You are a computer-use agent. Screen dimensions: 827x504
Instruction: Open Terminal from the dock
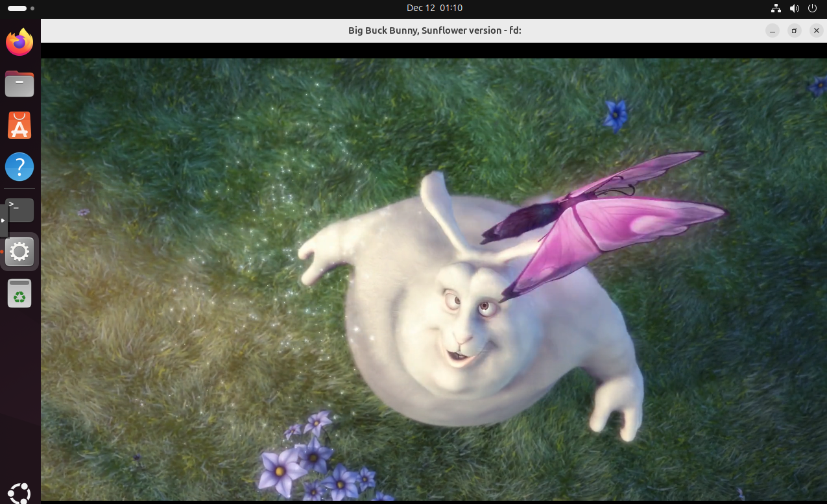[19, 210]
